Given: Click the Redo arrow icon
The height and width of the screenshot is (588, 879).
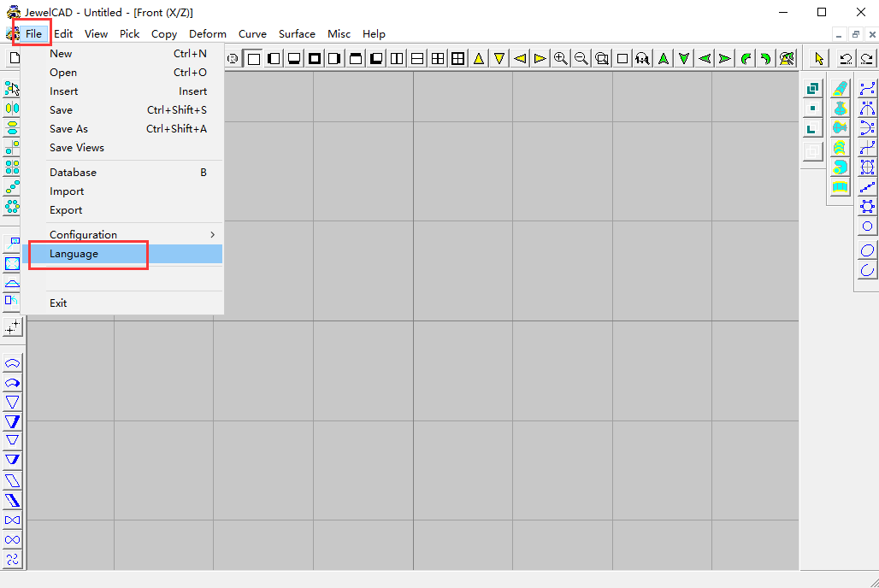Looking at the screenshot, I should [x=865, y=58].
